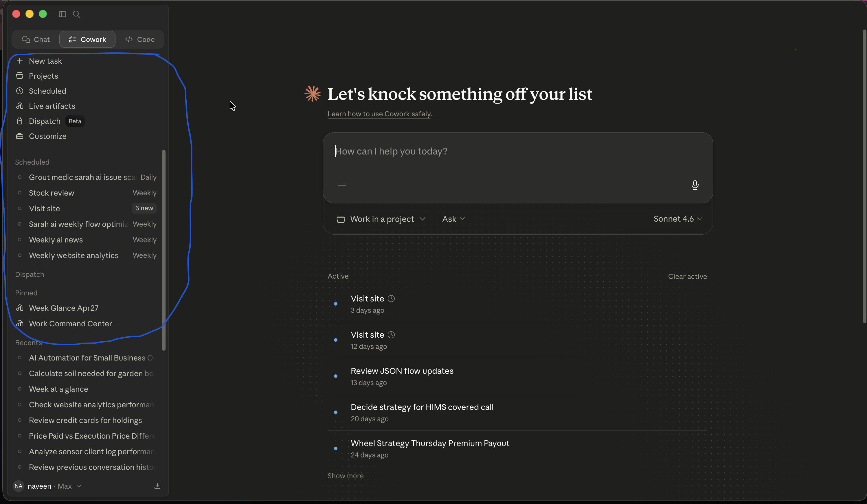The height and width of the screenshot is (504, 867).
Task: Click the artifact icon beside Week Glance Apr27
Action: point(20,308)
